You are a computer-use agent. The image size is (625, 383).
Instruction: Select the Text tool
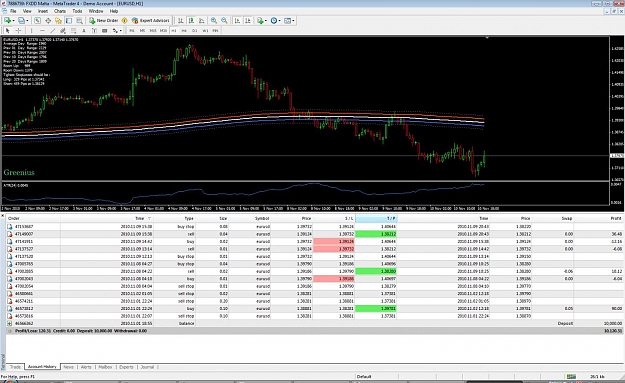coord(84,31)
